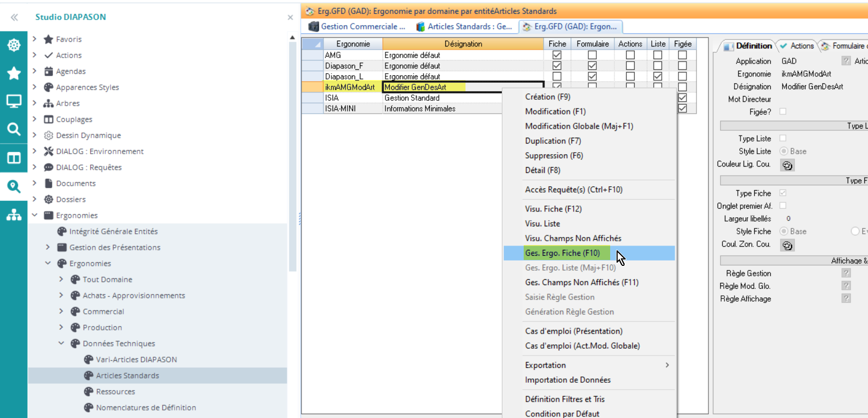Click the help icon beside Règle Gestion

[x=846, y=273]
